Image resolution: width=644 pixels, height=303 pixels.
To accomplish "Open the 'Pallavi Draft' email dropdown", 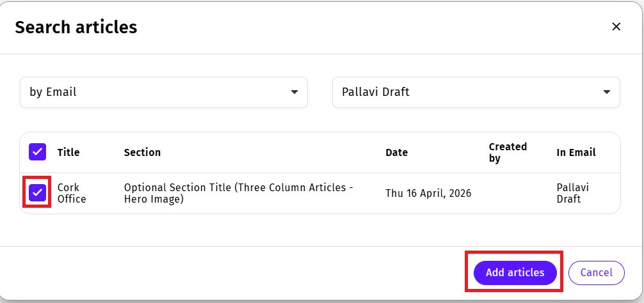I will click(x=475, y=92).
